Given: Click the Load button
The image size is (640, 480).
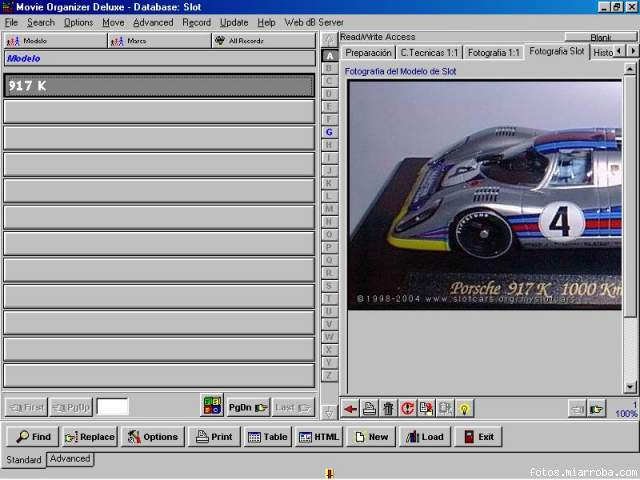Looking at the screenshot, I should tap(425, 437).
